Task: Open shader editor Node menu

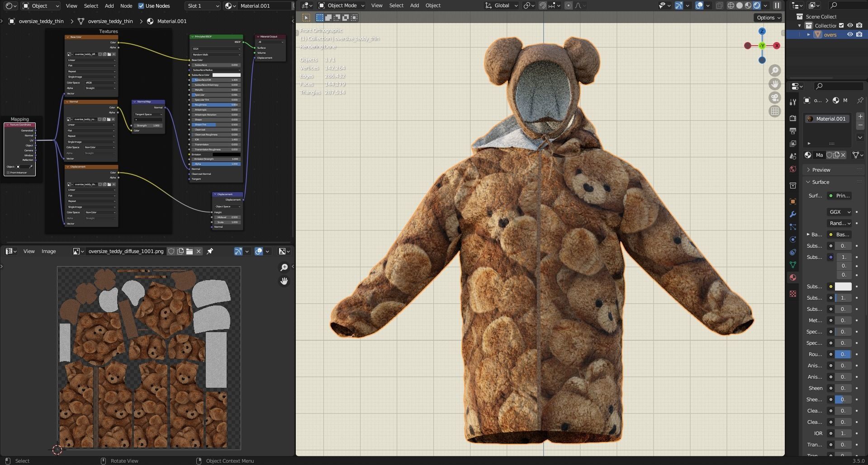Action: point(126,6)
